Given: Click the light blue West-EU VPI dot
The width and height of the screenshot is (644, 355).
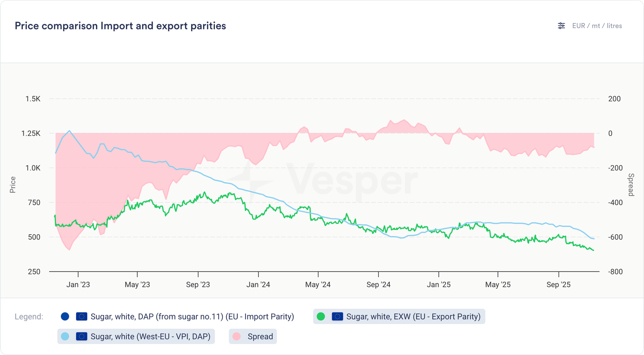Looking at the screenshot, I should point(65,336).
